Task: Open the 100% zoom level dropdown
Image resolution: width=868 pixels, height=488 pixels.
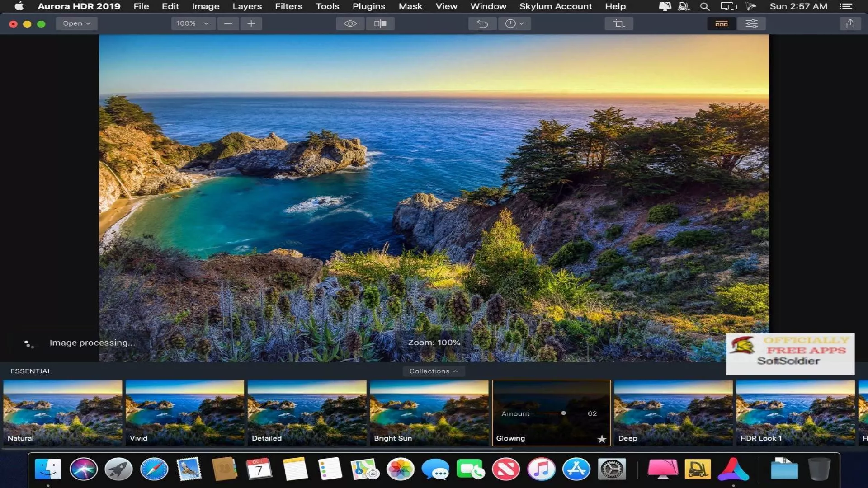Action: [x=193, y=23]
